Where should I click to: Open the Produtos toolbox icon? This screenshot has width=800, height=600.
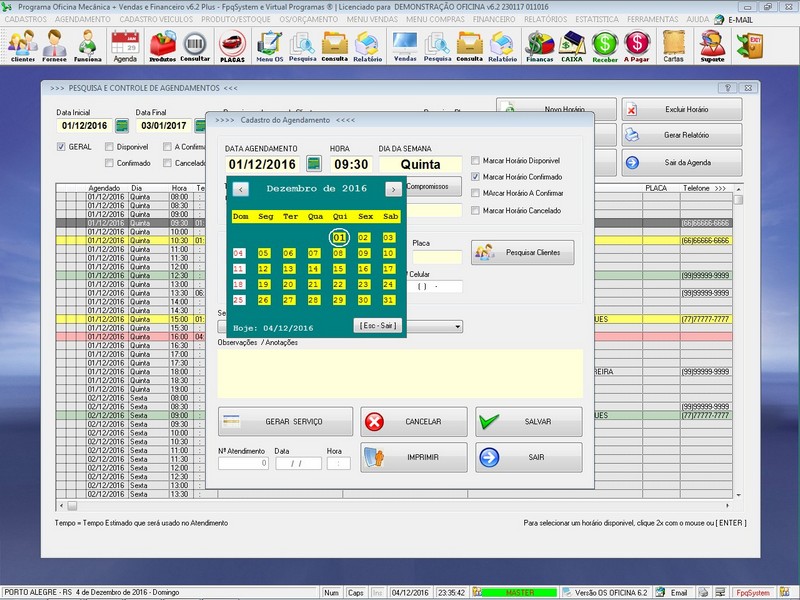[x=162, y=46]
